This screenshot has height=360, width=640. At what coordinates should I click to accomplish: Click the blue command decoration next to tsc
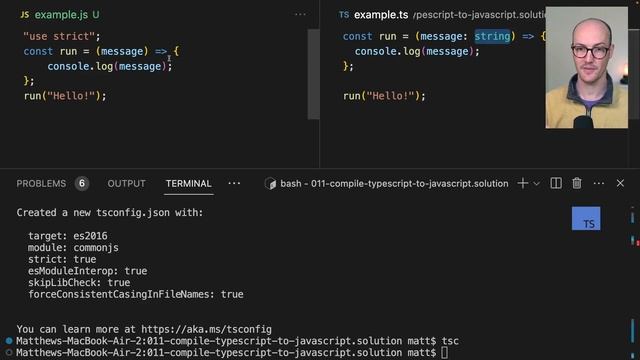tap(9, 340)
